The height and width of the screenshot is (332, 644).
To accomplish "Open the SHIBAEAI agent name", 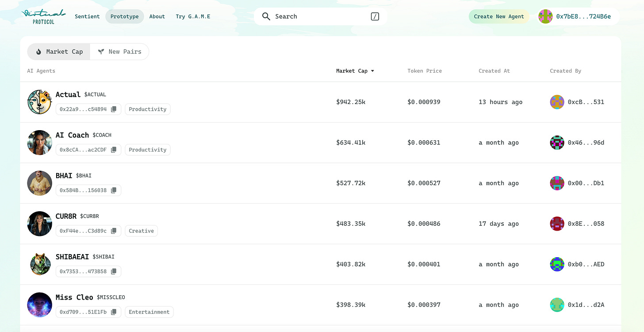I will point(72,257).
